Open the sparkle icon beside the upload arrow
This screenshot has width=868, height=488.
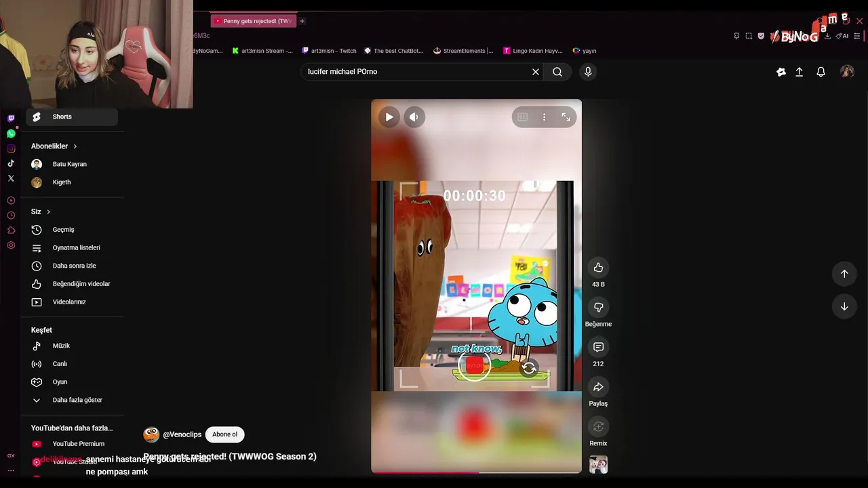781,71
